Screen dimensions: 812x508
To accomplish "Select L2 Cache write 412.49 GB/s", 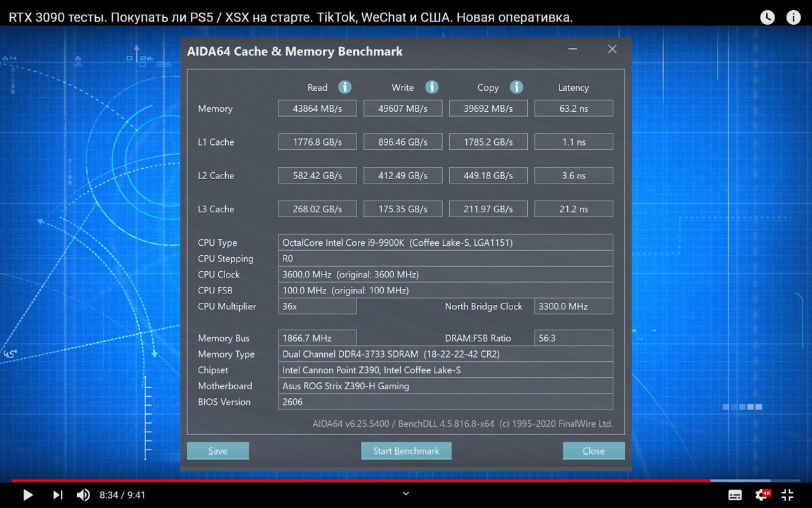I will pos(403,175).
